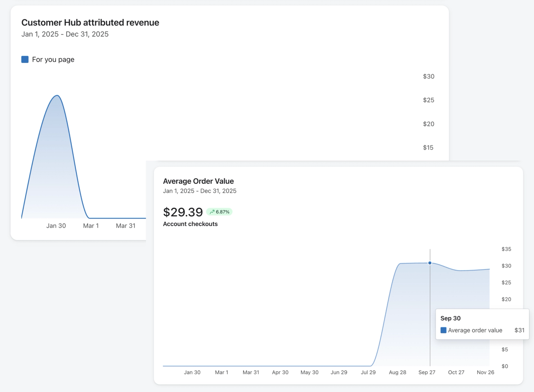Click the $5 axis label on the order value chart
Image resolution: width=534 pixels, height=392 pixels.
point(505,350)
